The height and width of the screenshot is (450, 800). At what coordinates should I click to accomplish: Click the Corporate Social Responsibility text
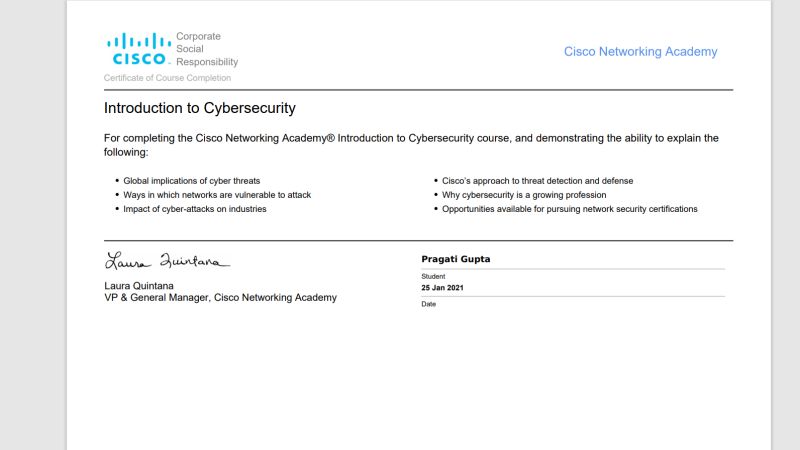[x=207, y=49]
